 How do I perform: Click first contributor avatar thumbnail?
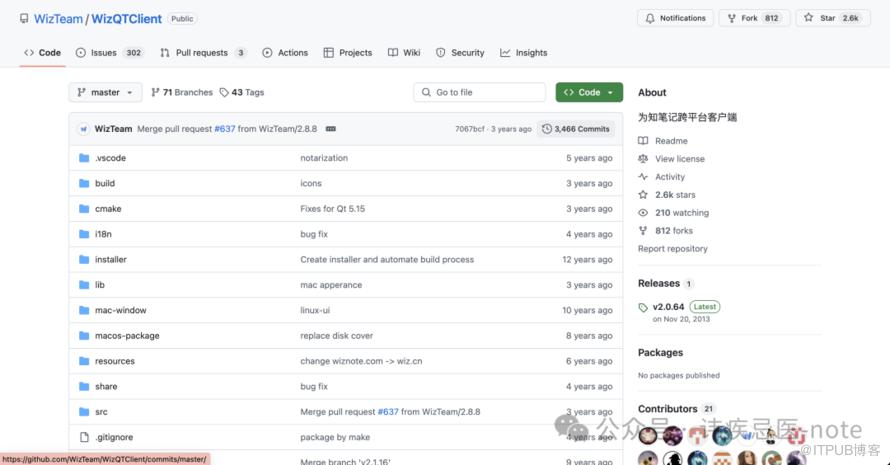(648, 435)
